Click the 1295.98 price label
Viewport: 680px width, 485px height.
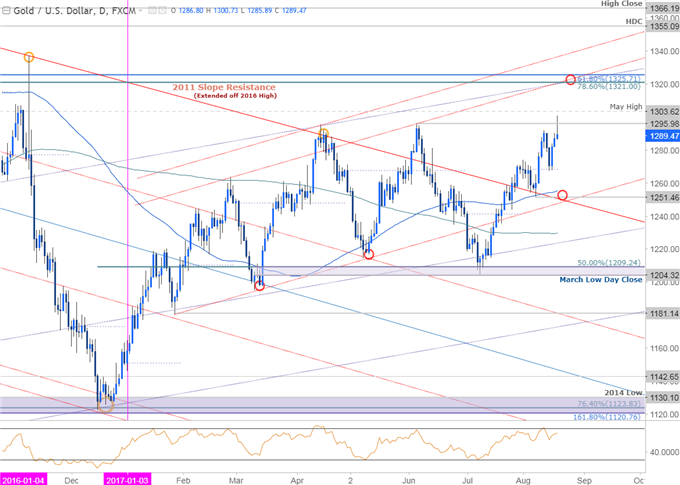tap(663, 124)
